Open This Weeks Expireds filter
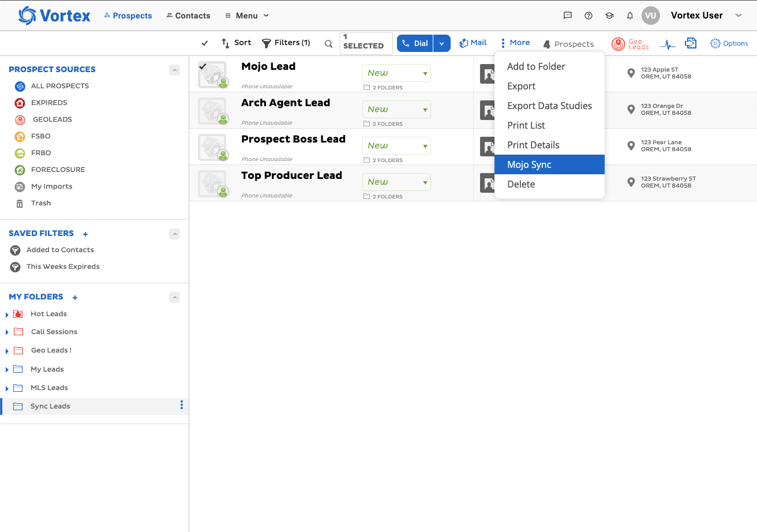This screenshot has height=532, width=757. click(x=55, y=267)
